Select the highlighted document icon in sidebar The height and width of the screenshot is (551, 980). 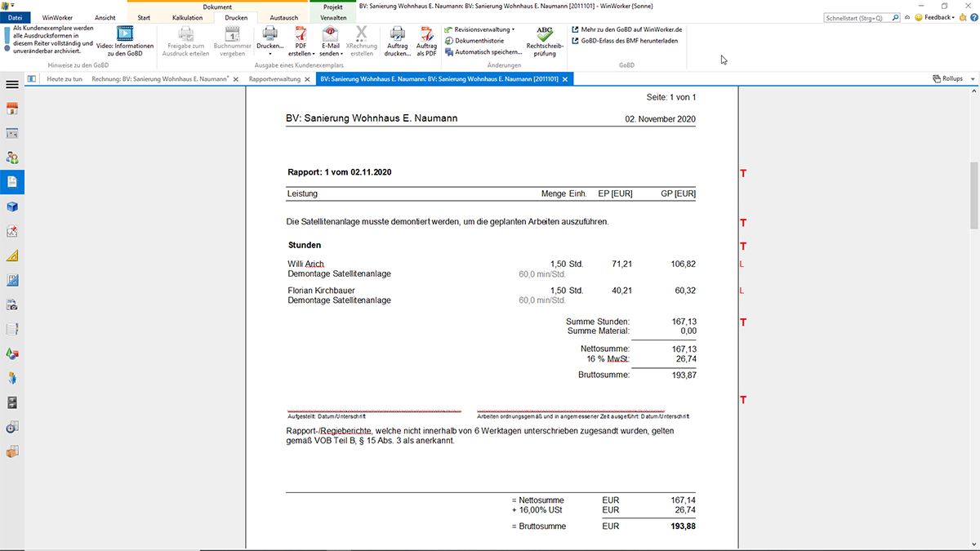tap(12, 182)
